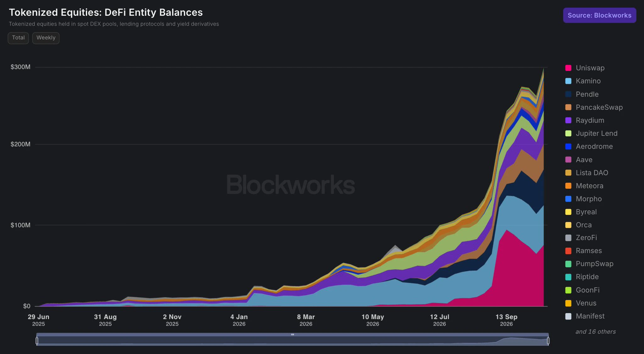Toggle the Uniswap series in the legend
This screenshot has width=644, height=354.
tap(585, 68)
